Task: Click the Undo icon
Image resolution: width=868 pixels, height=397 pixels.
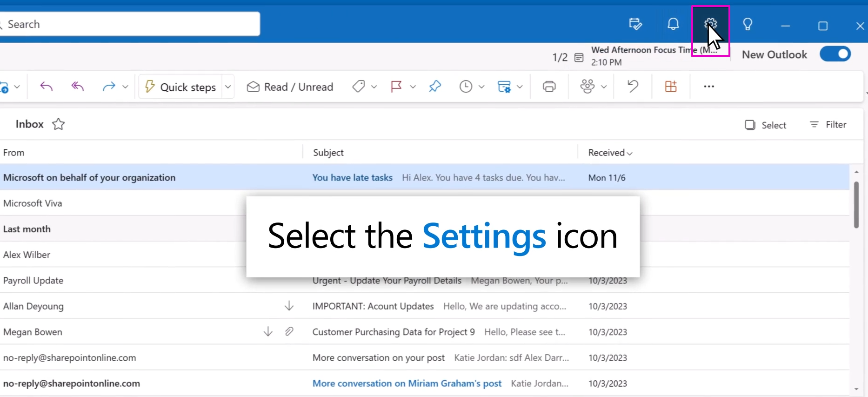Action: click(x=633, y=87)
